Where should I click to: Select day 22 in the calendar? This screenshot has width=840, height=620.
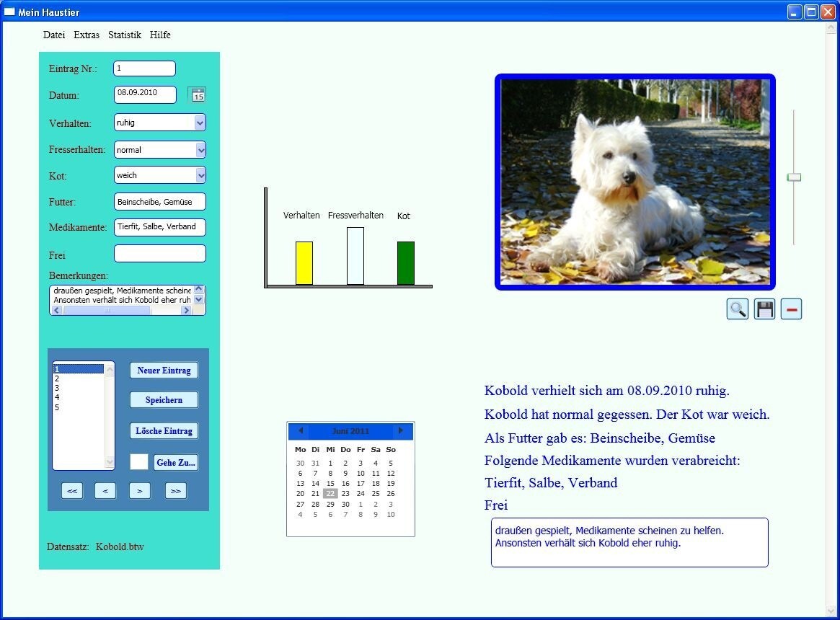coord(330,494)
